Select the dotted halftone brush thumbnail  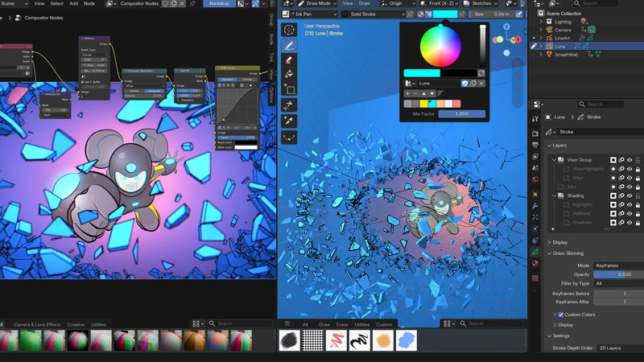312,340
